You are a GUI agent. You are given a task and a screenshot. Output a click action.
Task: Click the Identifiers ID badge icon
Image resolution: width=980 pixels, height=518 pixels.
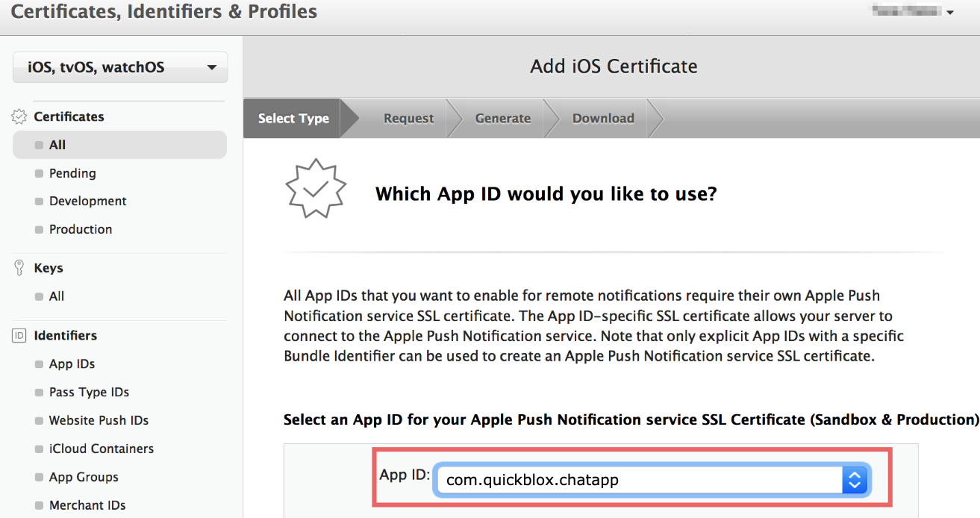coord(16,335)
